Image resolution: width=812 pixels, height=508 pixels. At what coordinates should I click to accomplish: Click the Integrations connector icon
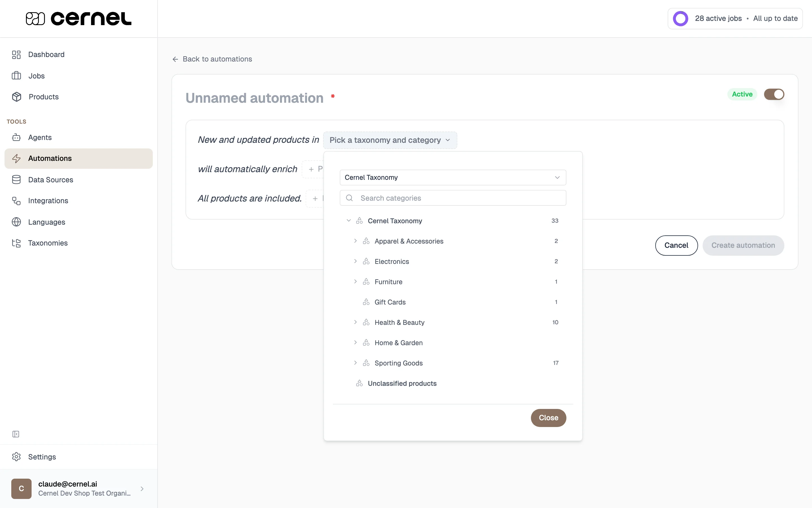16,201
